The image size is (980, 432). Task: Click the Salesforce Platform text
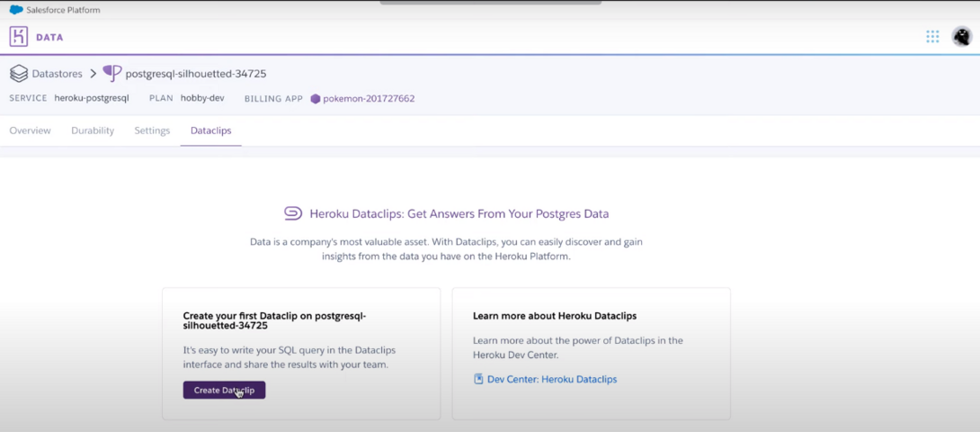[x=64, y=10]
